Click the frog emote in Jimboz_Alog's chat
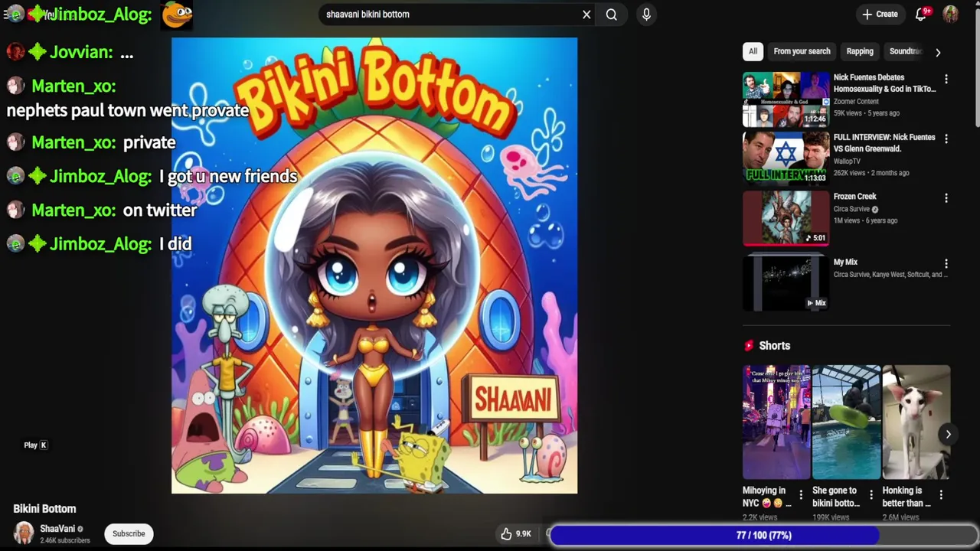 tap(177, 14)
